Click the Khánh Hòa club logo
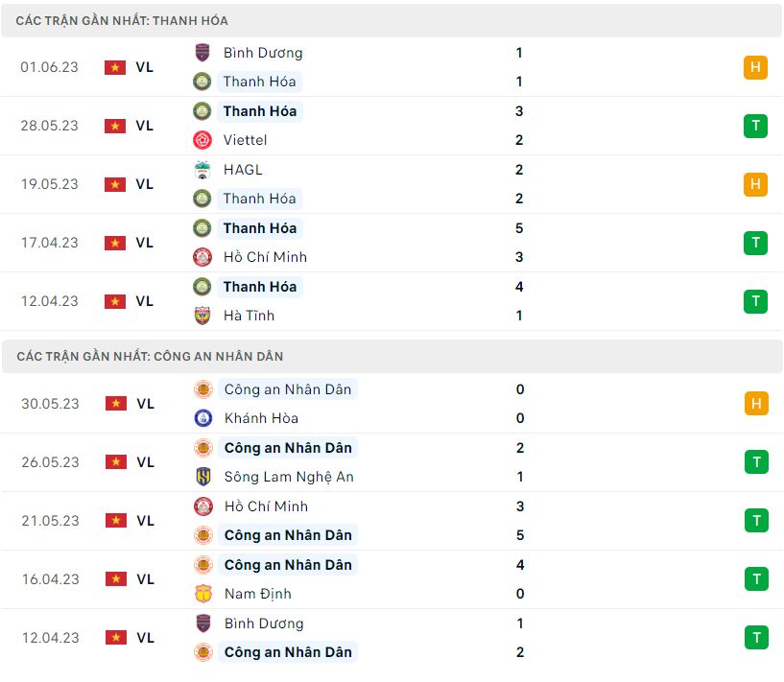784x682 pixels. [203, 418]
